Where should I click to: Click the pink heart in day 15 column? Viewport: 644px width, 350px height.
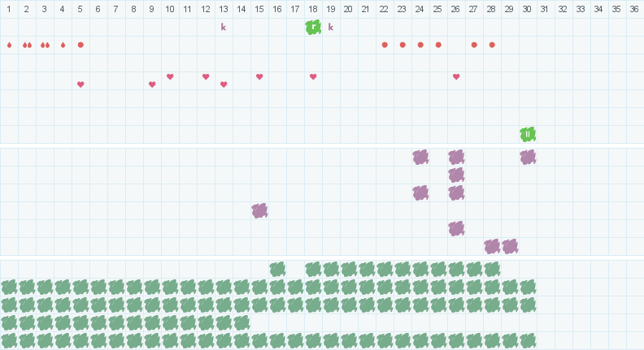click(259, 76)
